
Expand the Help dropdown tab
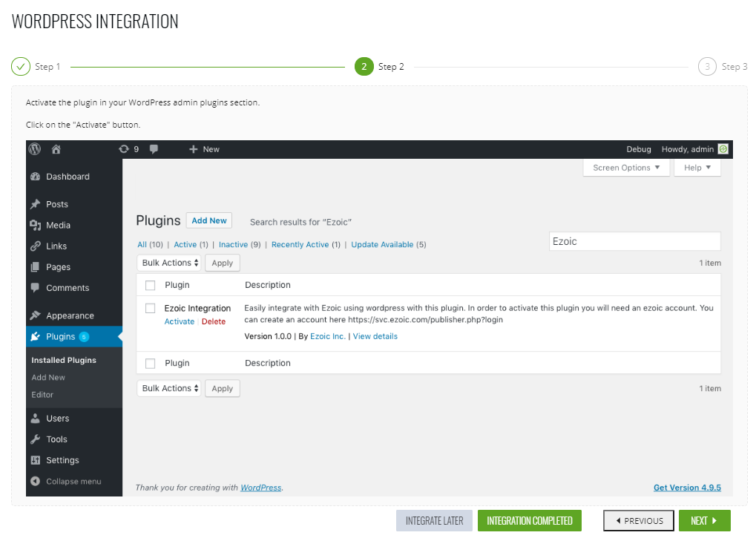(697, 168)
